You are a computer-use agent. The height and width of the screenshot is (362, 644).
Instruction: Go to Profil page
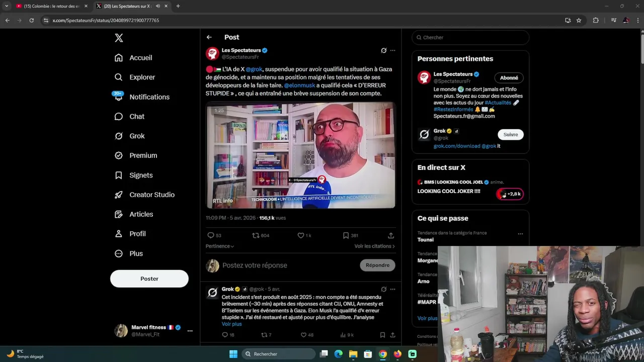click(x=130, y=234)
